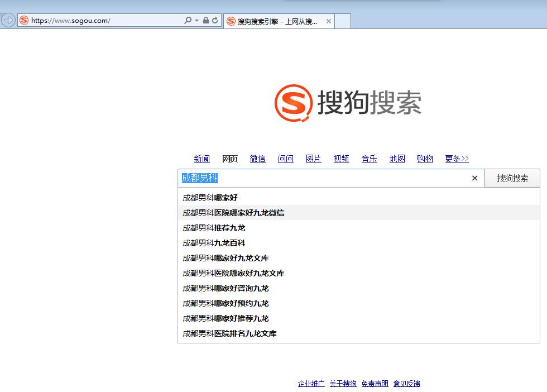
Task: Close the Sogou search tab
Action: (x=329, y=21)
